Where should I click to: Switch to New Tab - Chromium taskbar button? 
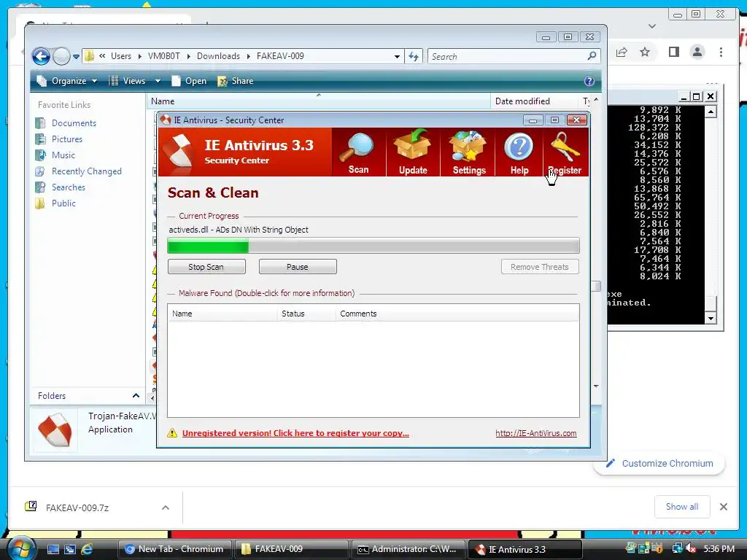[x=174, y=549]
